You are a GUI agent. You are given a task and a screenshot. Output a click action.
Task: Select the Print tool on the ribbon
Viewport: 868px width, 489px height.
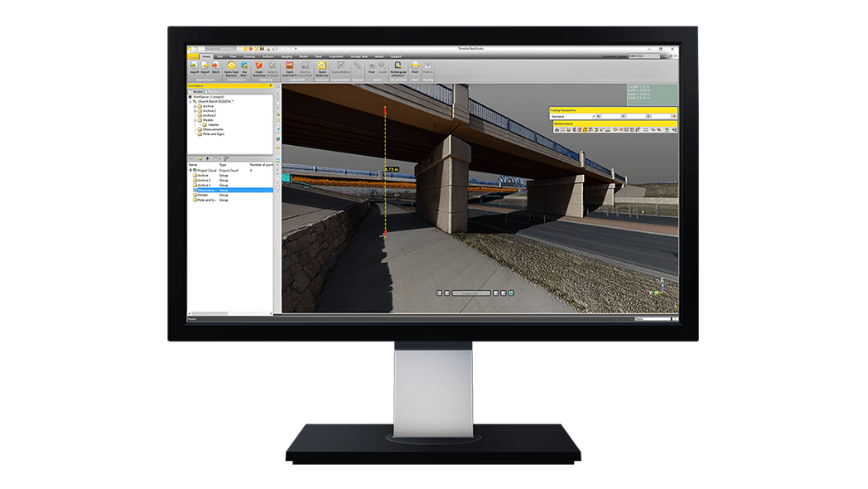click(x=413, y=66)
